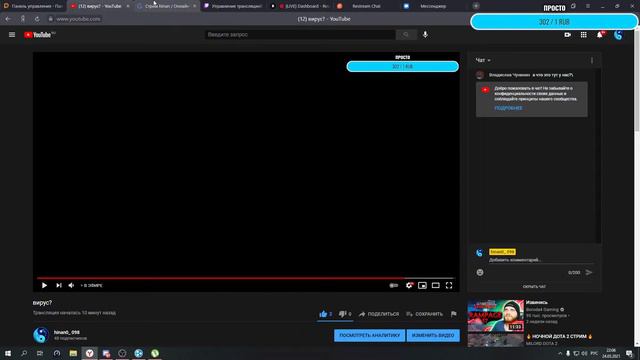Switch to the '(LIVE) Dashboard' tab

pos(300,6)
